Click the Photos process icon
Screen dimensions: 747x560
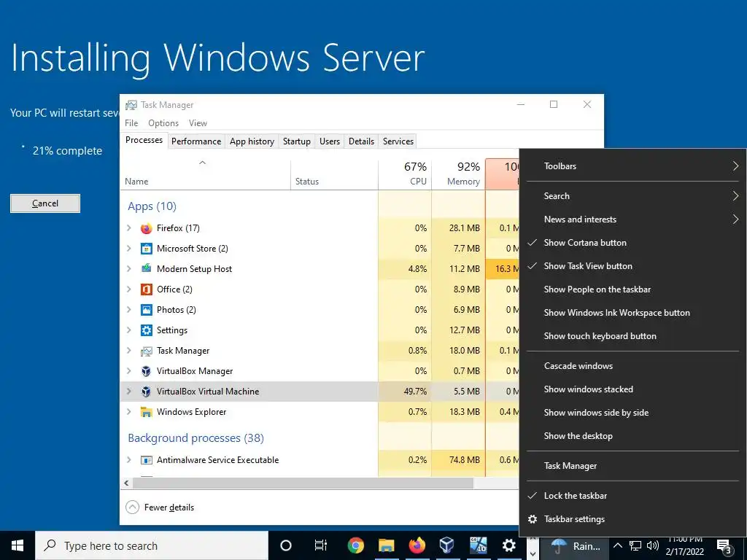click(x=146, y=309)
